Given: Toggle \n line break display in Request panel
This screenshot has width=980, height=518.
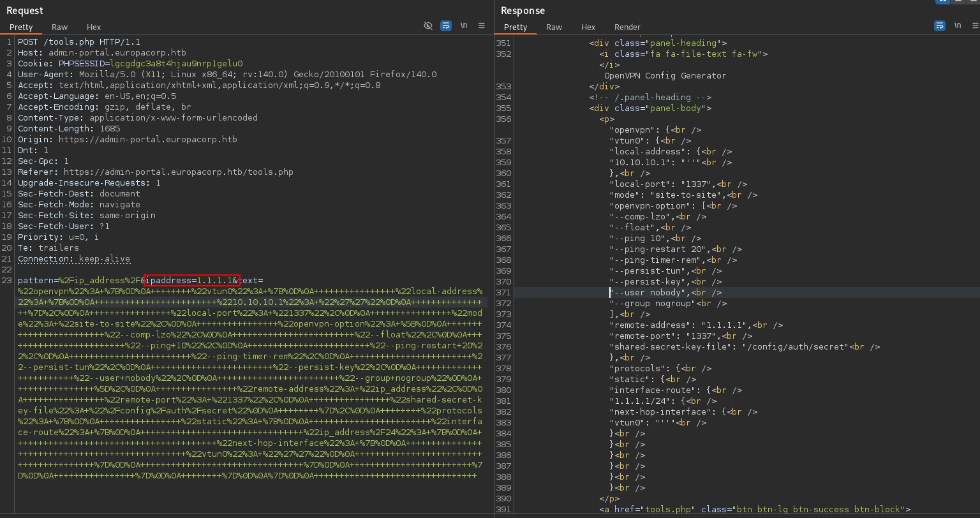Looking at the screenshot, I should [x=463, y=26].
